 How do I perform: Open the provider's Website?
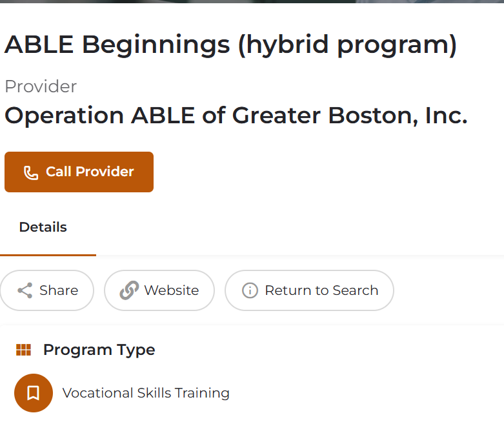[159, 290]
